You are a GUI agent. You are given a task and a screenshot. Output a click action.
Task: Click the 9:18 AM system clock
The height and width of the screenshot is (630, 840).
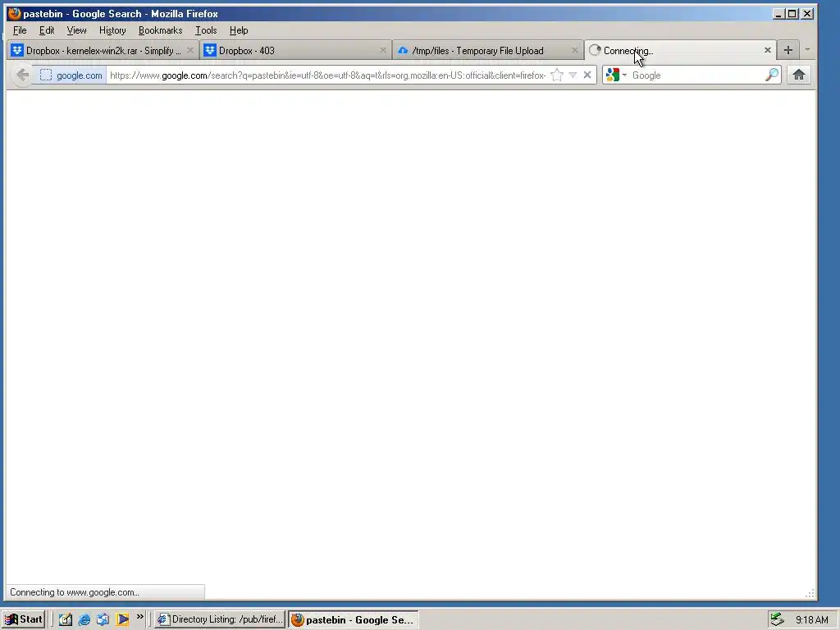[811, 620]
